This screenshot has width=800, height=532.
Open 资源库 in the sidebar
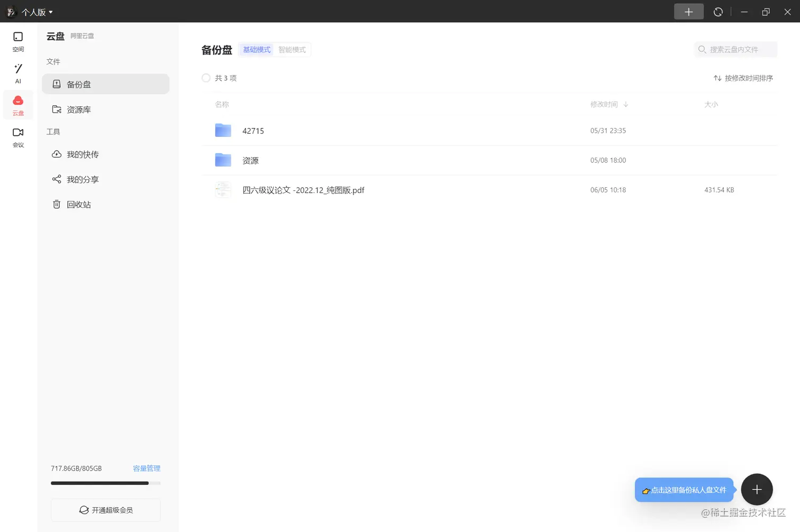[x=106, y=109]
